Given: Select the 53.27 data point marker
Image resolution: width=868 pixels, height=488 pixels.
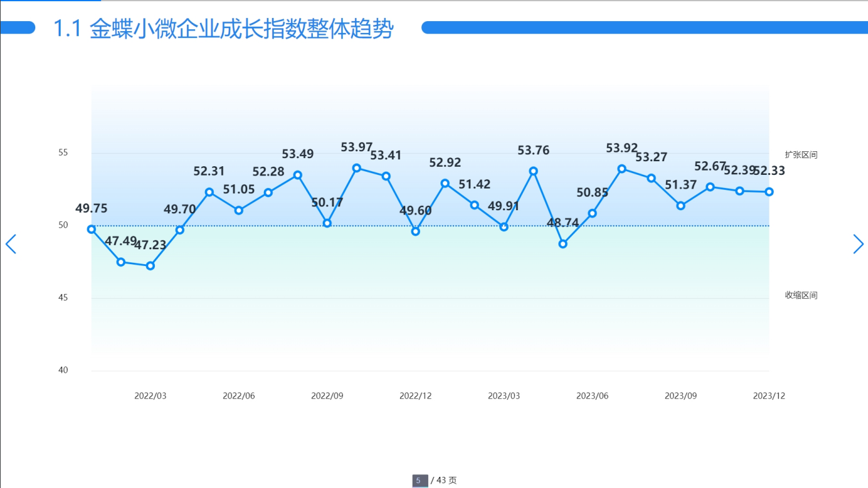Looking at the screenshot, I should [651, 179].
